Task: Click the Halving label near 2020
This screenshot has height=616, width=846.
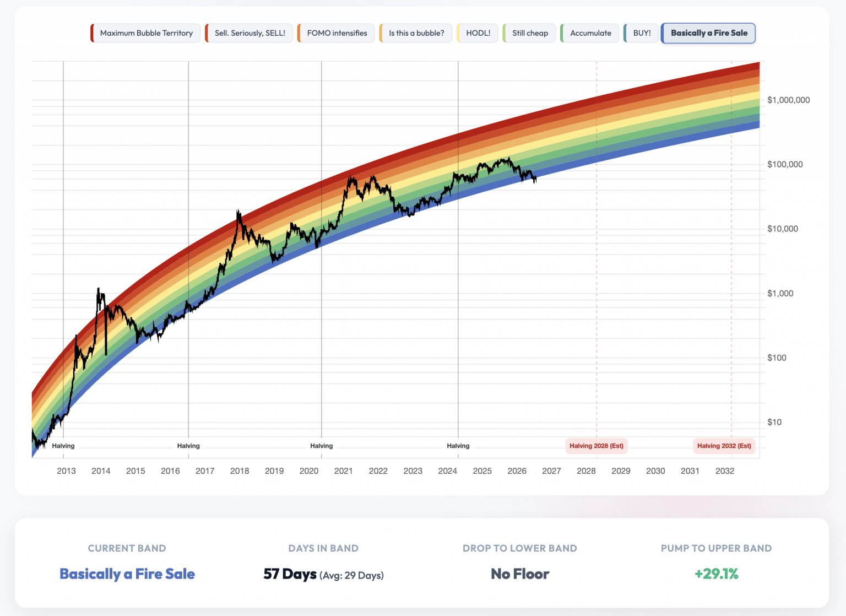Action: tap(322, 446)
